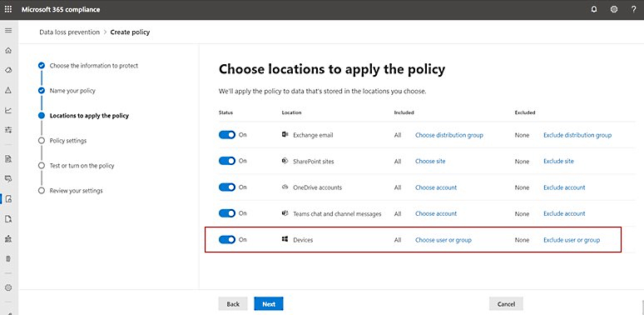644x315 pixels.
Task: Click 'Choose distribution group' link
Action: (x=449, y=135)
